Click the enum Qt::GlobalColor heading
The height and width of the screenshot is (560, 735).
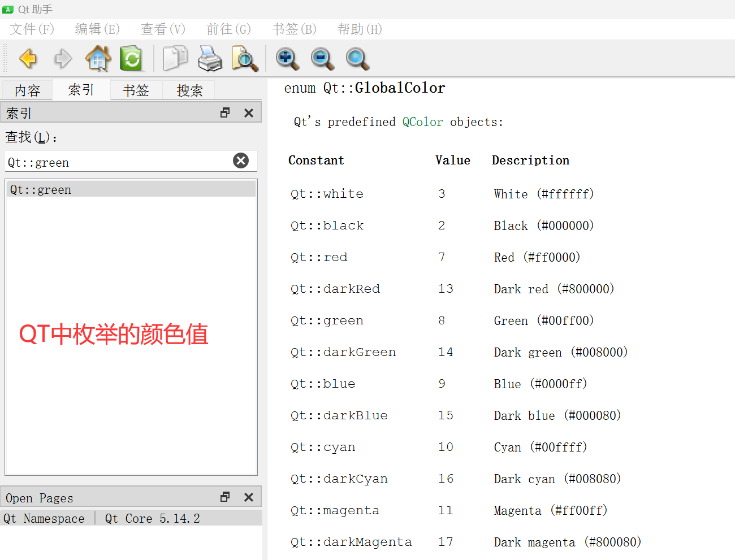(365, 88)
